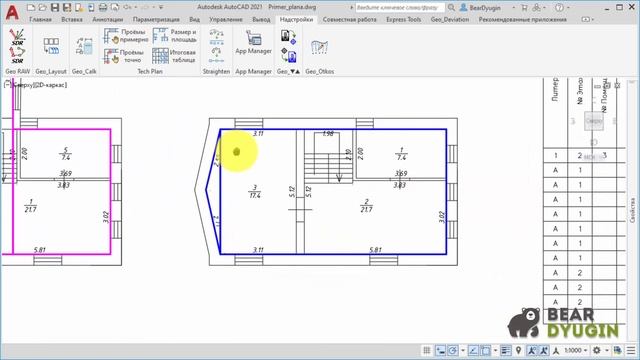Click the lower Geo_▼▲ panel icon
Viewport: 640px width, 360px height.
point(288,55)
